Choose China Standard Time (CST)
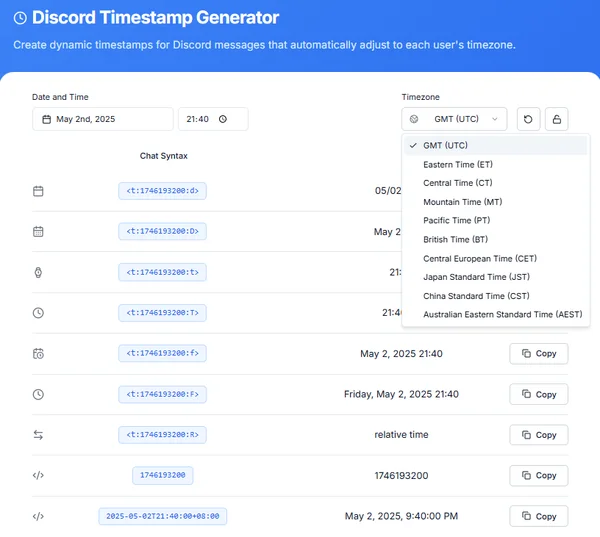 [x=495, y=296]
